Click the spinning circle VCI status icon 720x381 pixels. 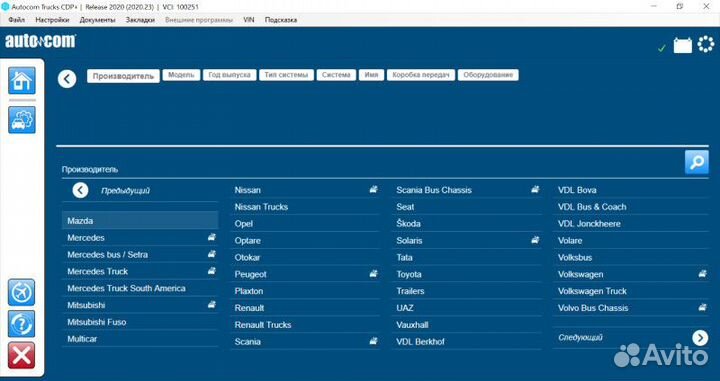[706, 45]
